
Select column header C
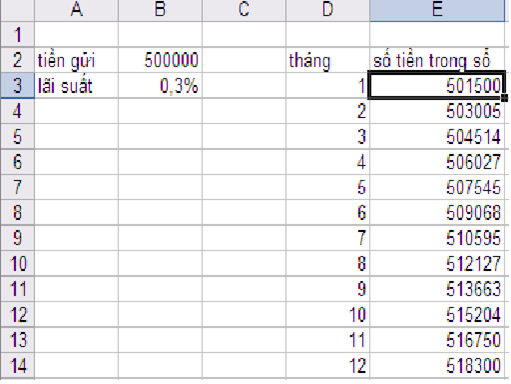[244, 10]
